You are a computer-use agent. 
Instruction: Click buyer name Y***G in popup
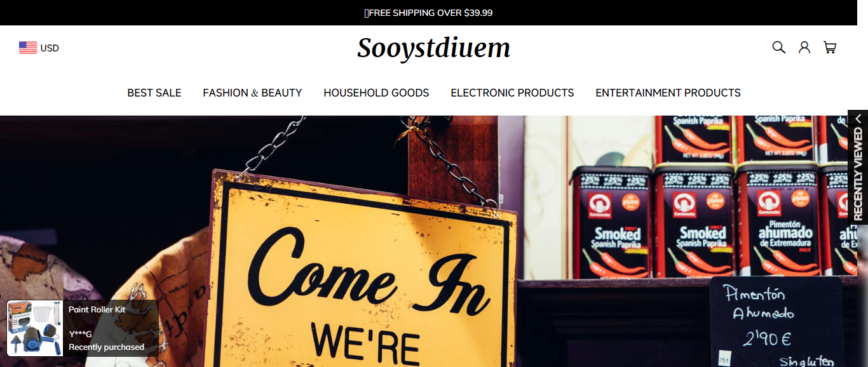point(81,334)
